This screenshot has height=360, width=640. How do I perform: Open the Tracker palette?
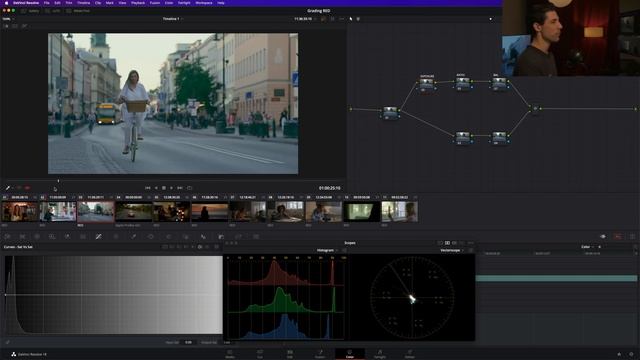[169, 236]
